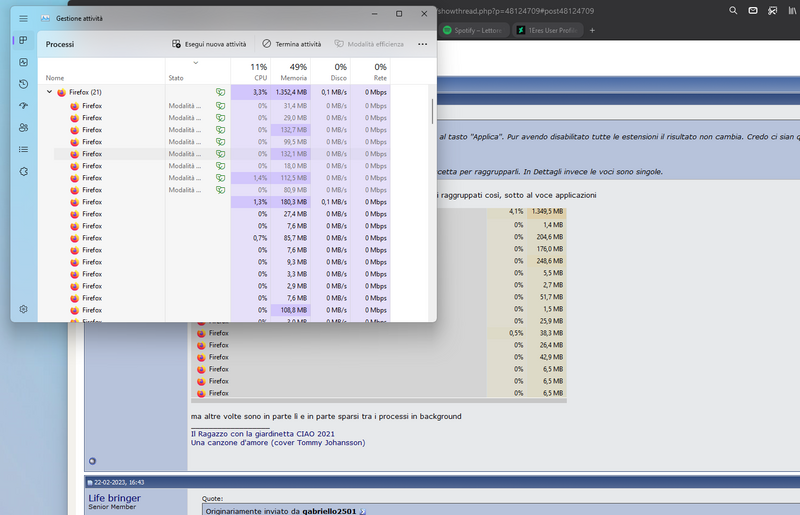Click the 0,7% CPU value cell
The width and height of the screenshot is (800, 515).
[x=251, y=238]
